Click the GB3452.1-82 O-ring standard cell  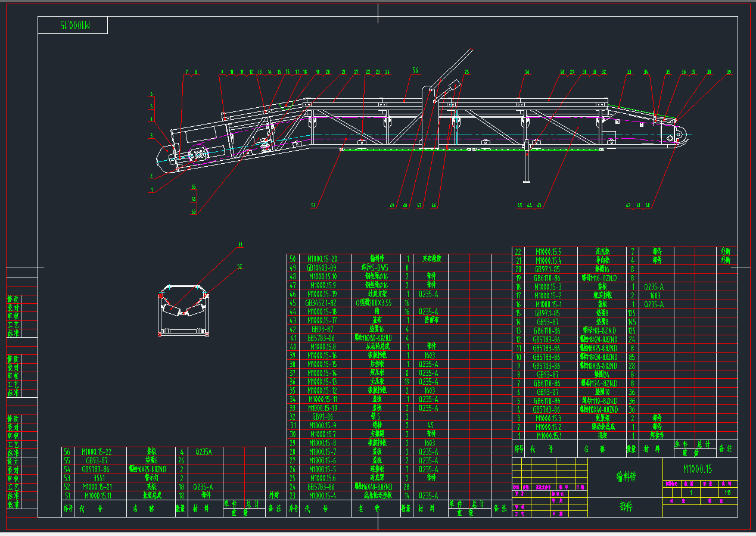pyautogui.click(x=322, y=303)
